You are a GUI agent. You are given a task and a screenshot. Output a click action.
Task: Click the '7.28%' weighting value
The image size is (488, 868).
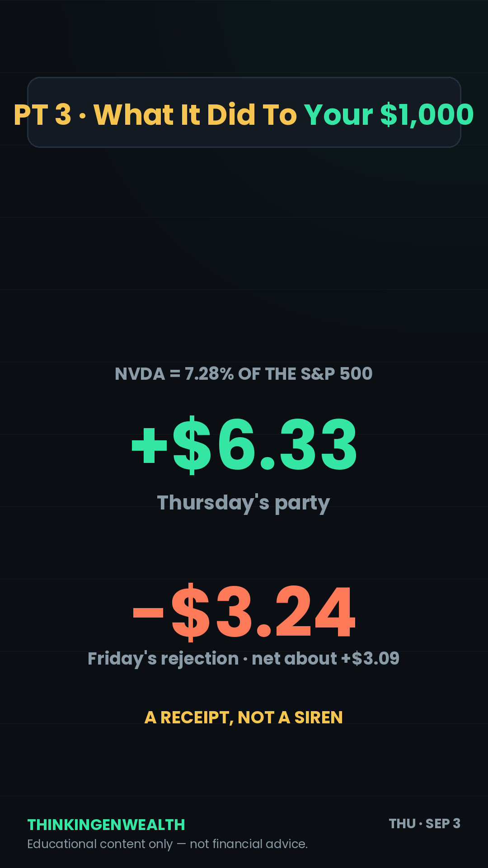point(209,374)
